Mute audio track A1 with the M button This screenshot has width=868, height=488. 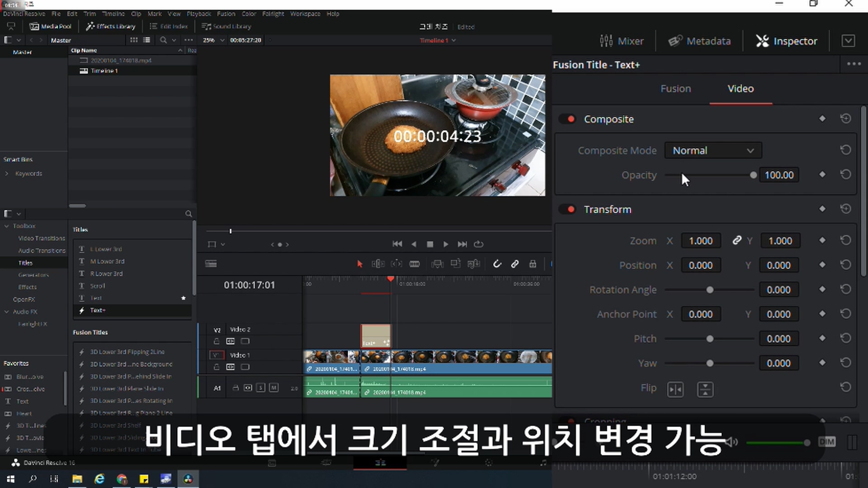tap(274, 388)
